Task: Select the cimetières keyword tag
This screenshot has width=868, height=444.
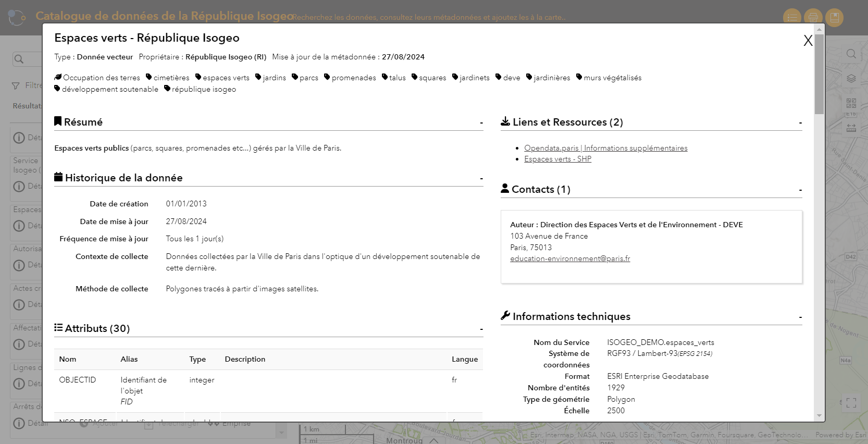Action: coord(168,78)
